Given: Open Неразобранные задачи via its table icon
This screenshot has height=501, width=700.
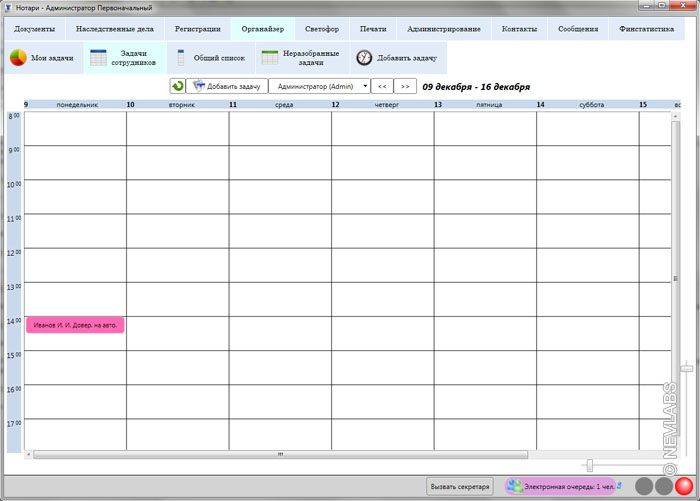Looking at the screenshot, I should (x=269, y=58).
